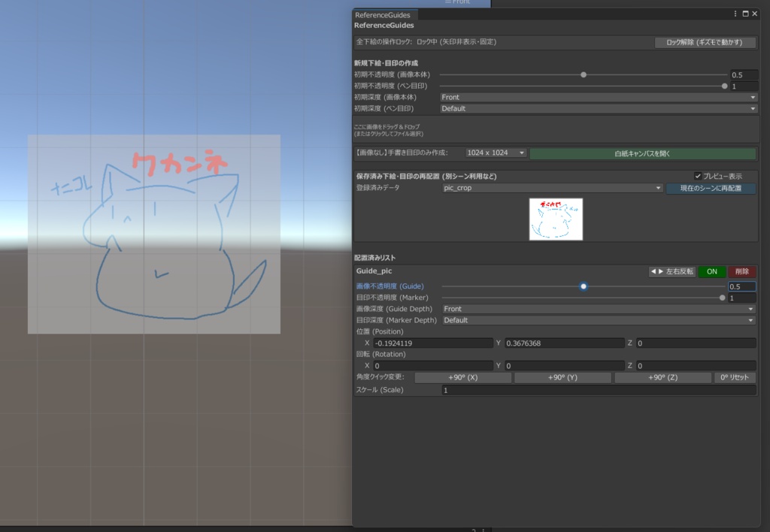Click the 目印不透明度 (Marker) value field
This screenshot has height=532, width=770.
pos(742,298)
